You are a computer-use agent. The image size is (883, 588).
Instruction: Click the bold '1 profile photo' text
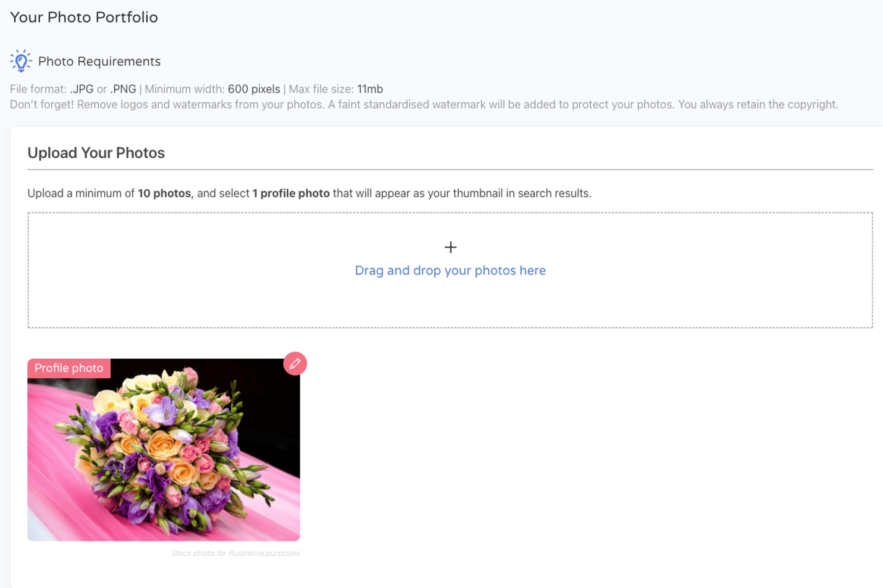pyautogui.click(x=291, y=193)
